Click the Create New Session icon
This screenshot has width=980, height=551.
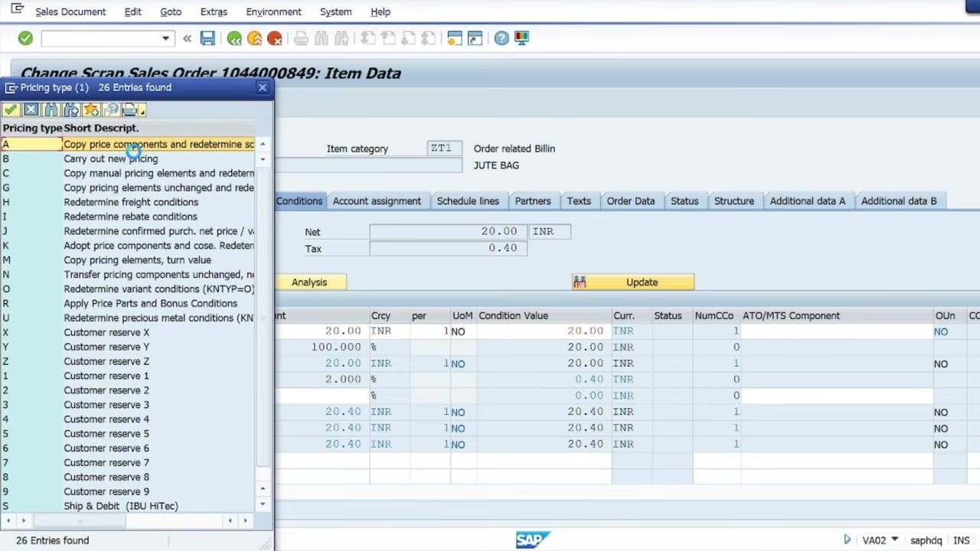pyautogui.click(x=455, y=38)
